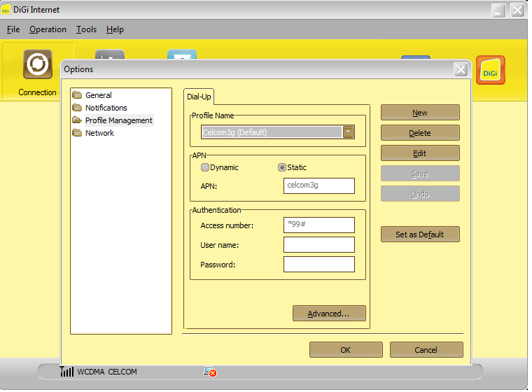Open the File menu
The width and height of the screenshot is (532, 392).
pyautogui.click(x=13, y=29)
